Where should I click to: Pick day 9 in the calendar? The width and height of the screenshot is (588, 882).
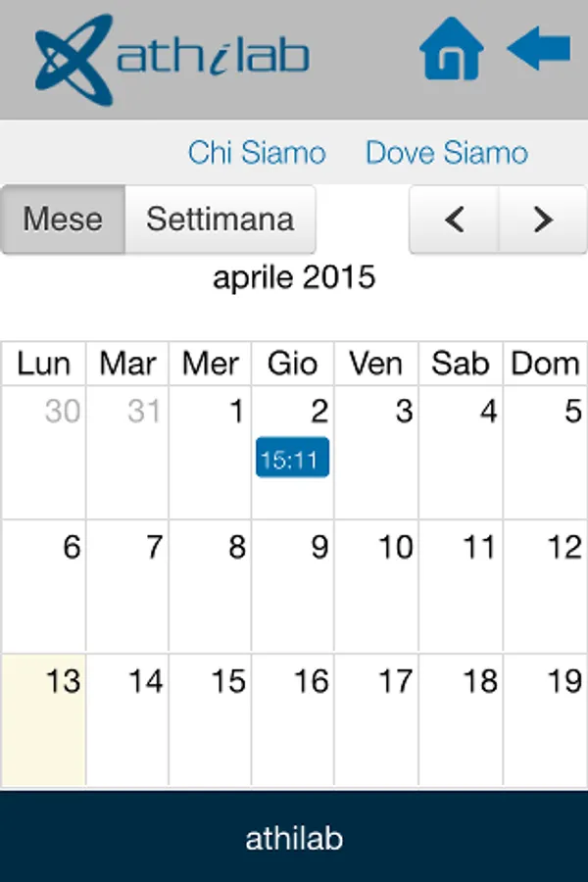click(x=292, y=585)
